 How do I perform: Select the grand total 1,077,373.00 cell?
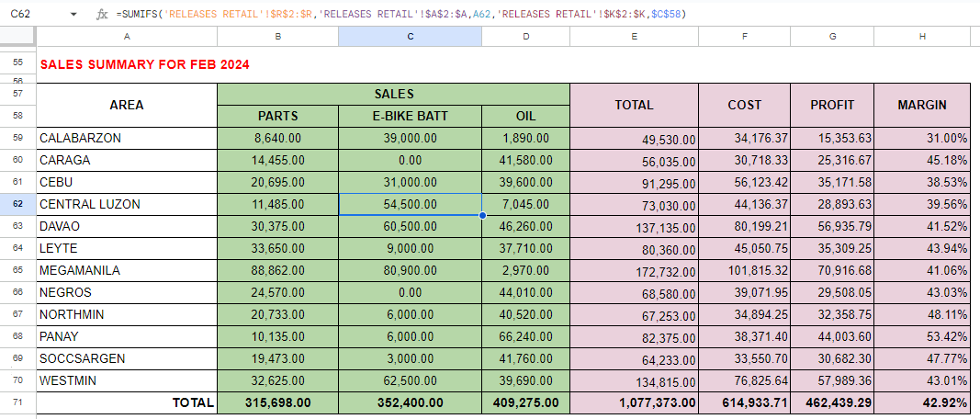(x=634, y=402)
